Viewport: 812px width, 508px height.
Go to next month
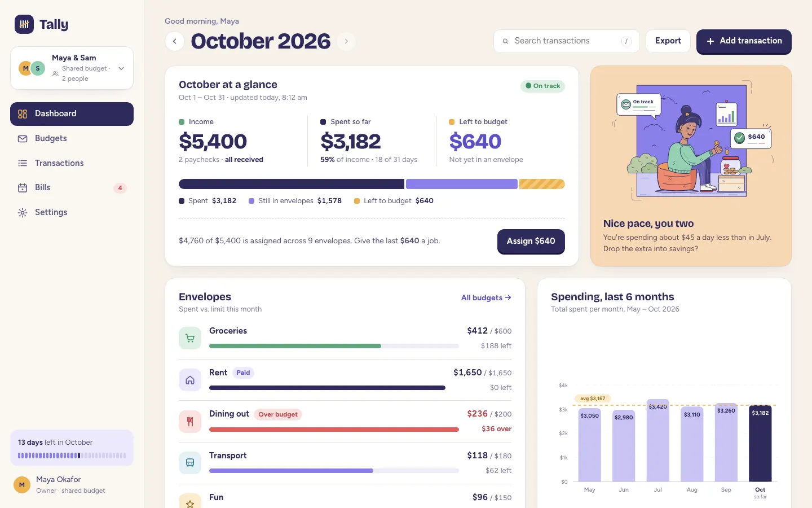pos(346,41)
